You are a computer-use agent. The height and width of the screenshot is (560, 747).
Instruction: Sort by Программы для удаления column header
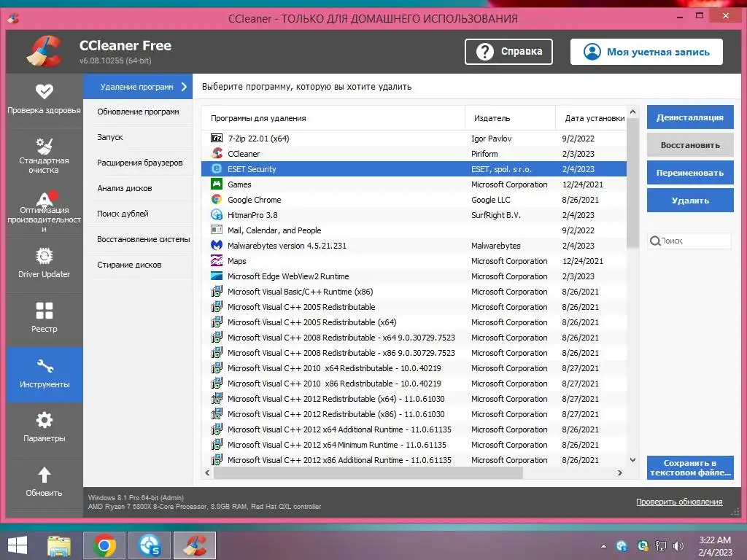tap(333, 118)
